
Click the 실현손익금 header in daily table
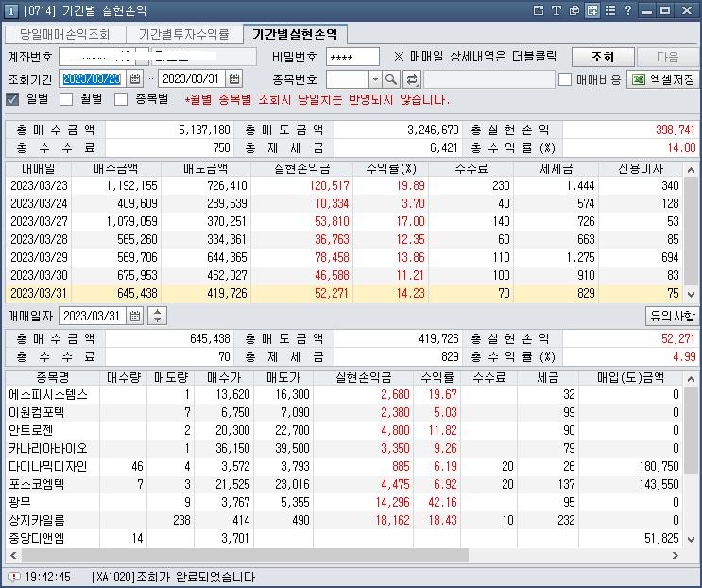click(x=301, y=168)
